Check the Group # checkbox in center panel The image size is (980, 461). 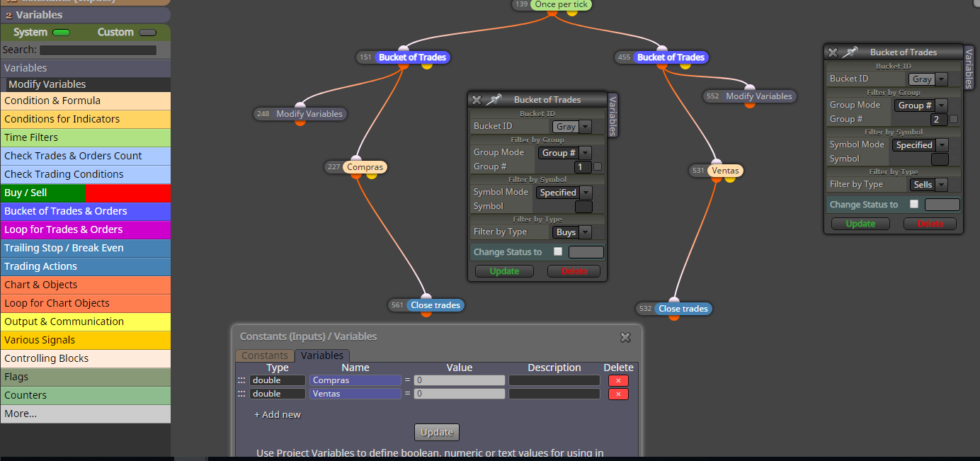(x=598, y=167)
